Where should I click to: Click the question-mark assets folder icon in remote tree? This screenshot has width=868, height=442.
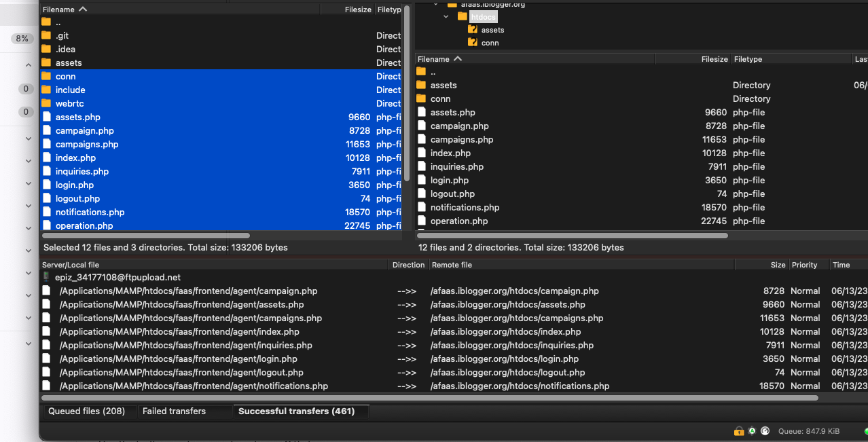(x=473, y=30)
